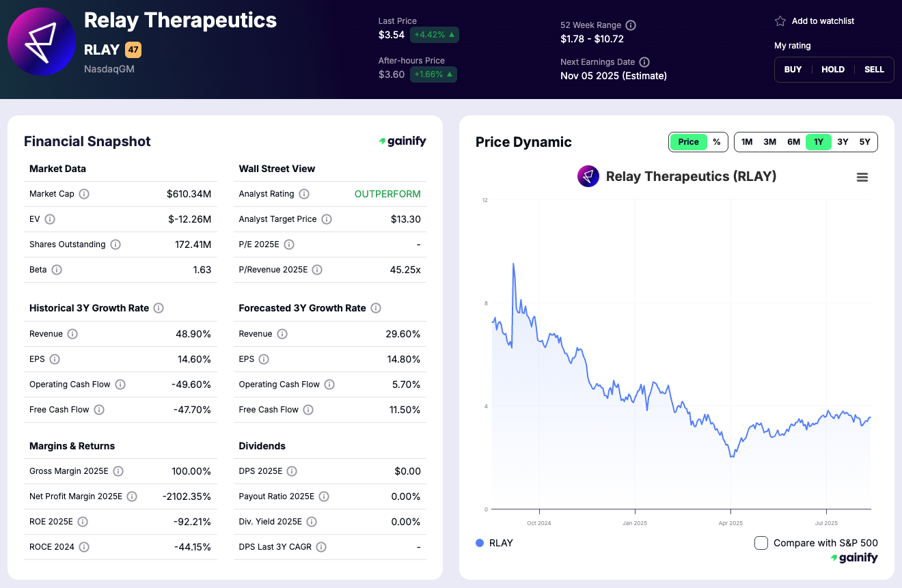Image resolution: width=902 pixels, height=588 pixels.
Task: Click the OUTPERFORM analyst rating value
Action: [x=387, y=194]
